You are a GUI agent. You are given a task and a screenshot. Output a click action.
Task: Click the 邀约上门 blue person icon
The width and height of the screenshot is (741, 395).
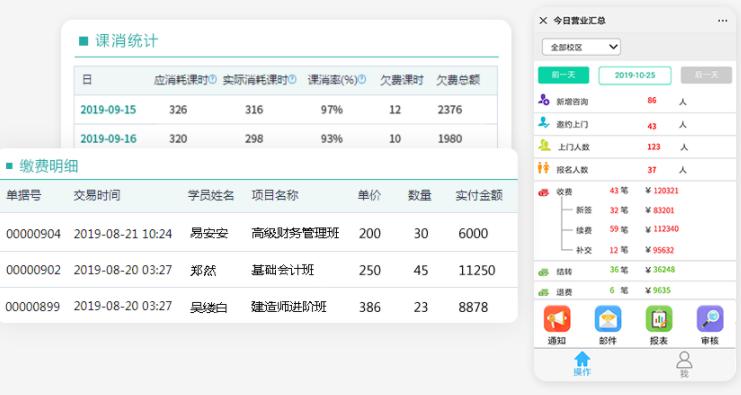(544, 122)
